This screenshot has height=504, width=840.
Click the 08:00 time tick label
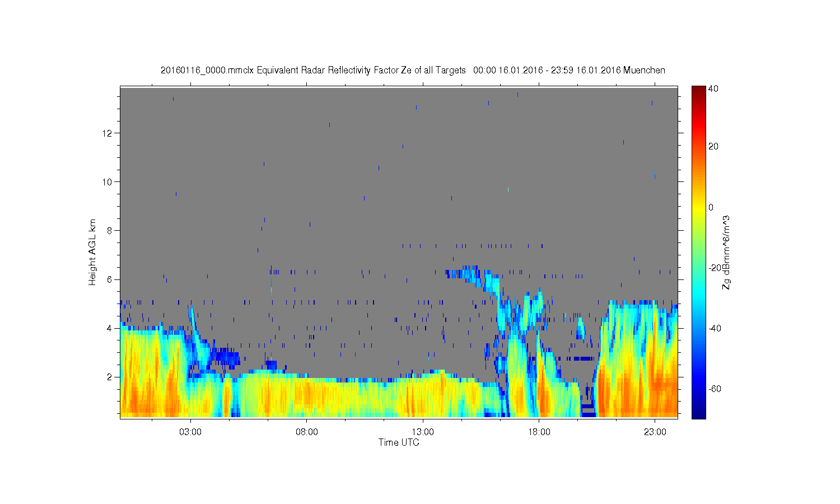point(307,432)
